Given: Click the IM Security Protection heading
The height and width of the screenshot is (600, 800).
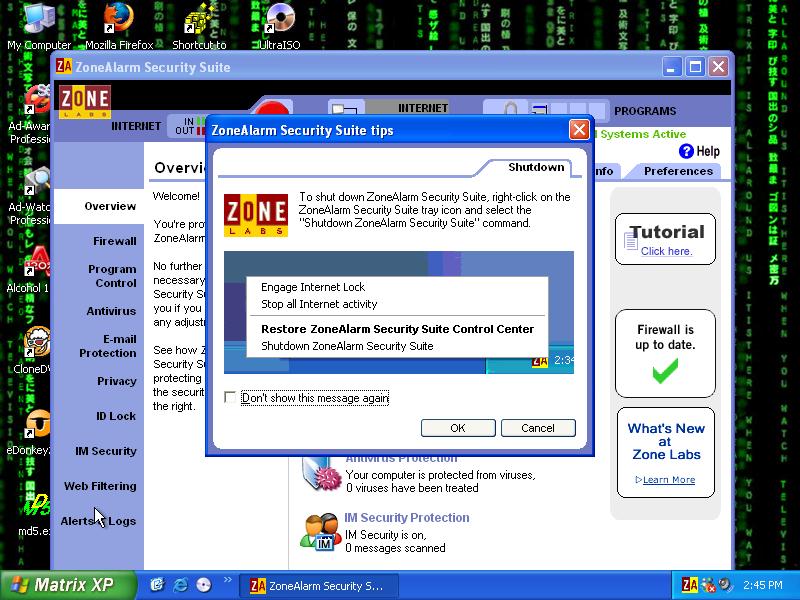Looking at the screenshot, I should pyautogui.click(x=407, y=517).
